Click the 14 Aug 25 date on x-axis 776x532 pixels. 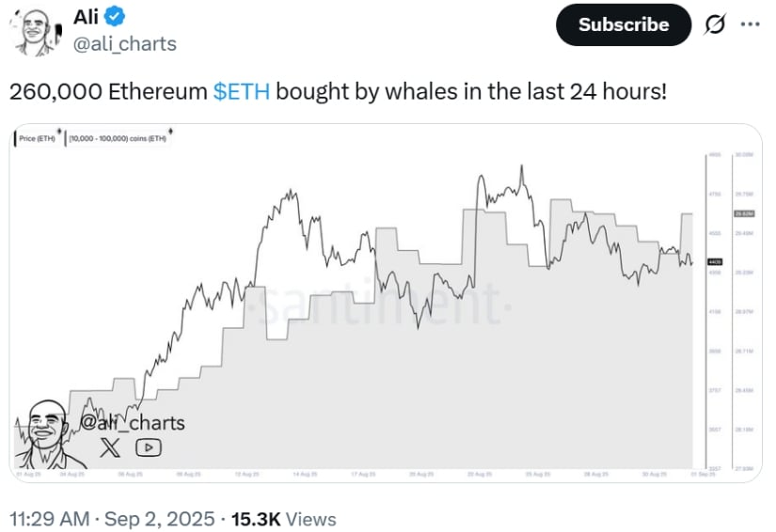pos(306,474)
